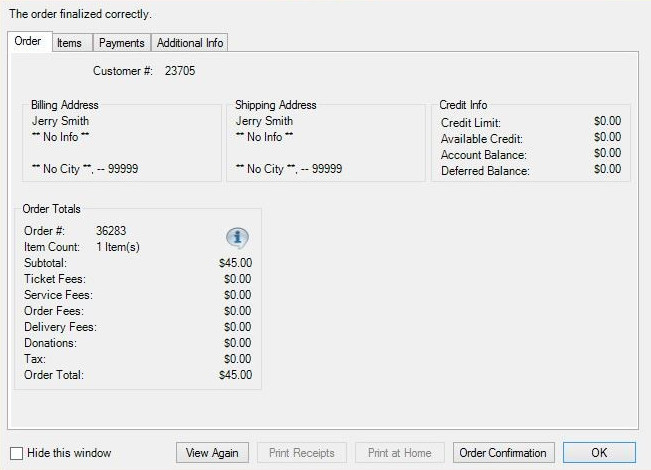Click the View Again button
Screen dimensions: 651x470
pos(212,453)
